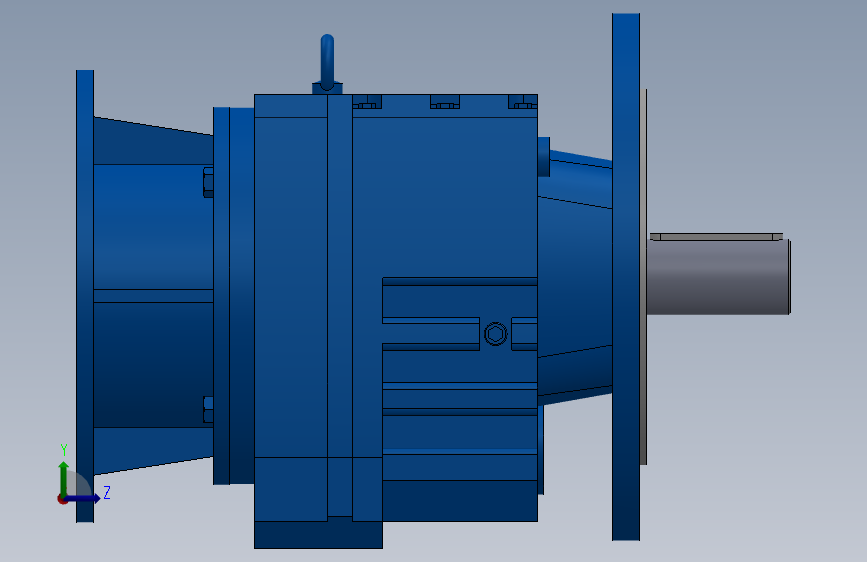
Task: Click the 'Y' axis label
Action: (64, 450)
